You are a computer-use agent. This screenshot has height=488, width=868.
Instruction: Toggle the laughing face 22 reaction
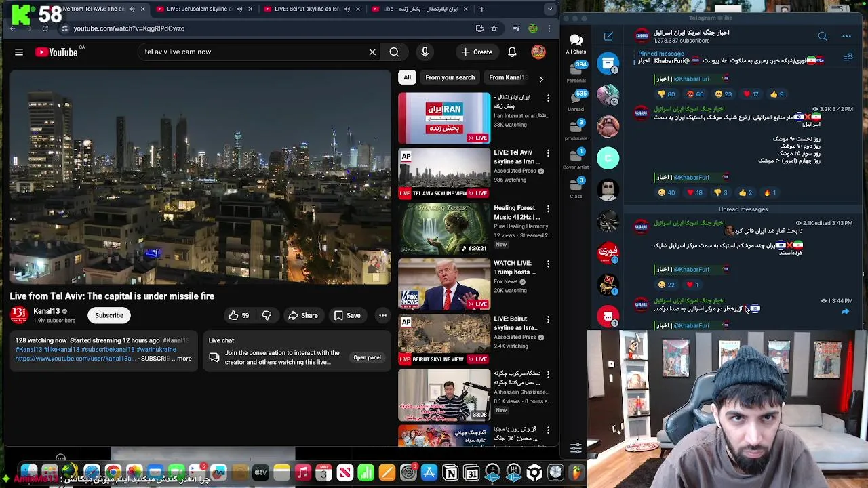pyautogui.click(x=667, y=285)
